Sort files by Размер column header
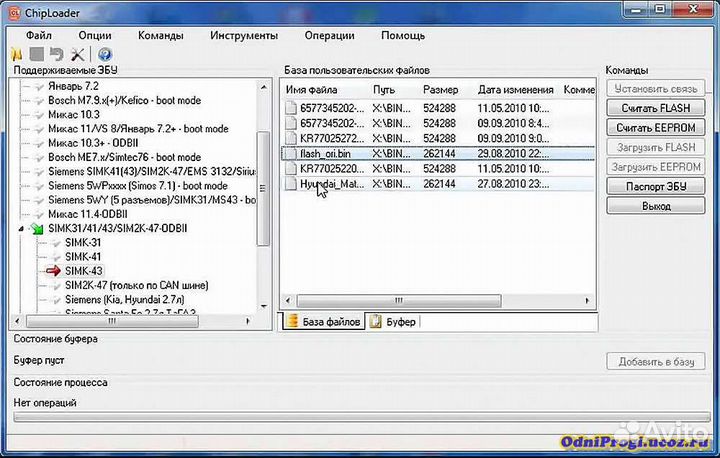Screen dimensions: 720x458 (x=440, y=90)
